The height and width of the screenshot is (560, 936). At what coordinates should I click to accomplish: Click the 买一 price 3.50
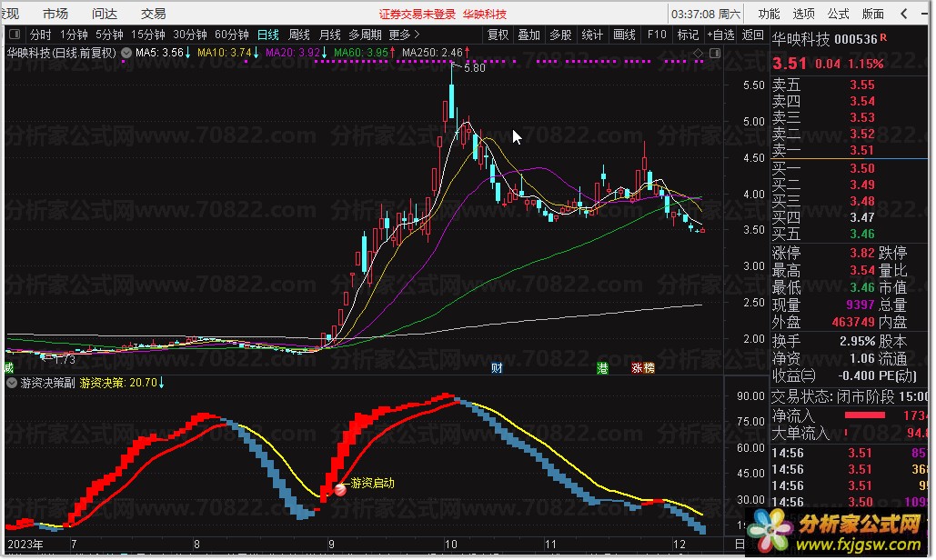point(862,168)
